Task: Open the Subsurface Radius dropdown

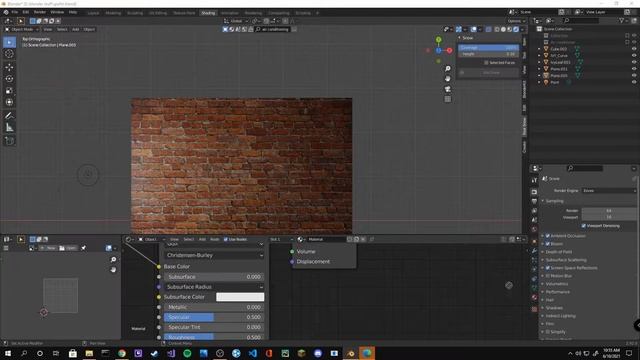Action: (214, 287)
